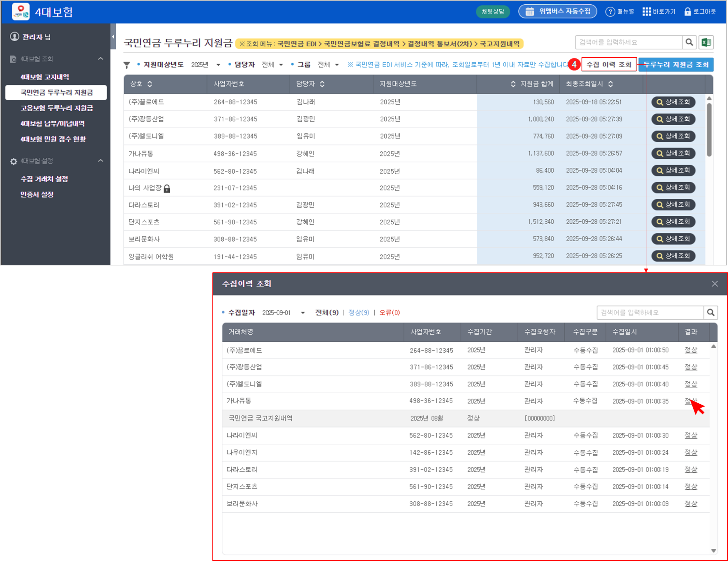The width and height of the screenshot is (728, 561).
Task: Click main table vertical scrollbar
Action: [x=709, y=130]
